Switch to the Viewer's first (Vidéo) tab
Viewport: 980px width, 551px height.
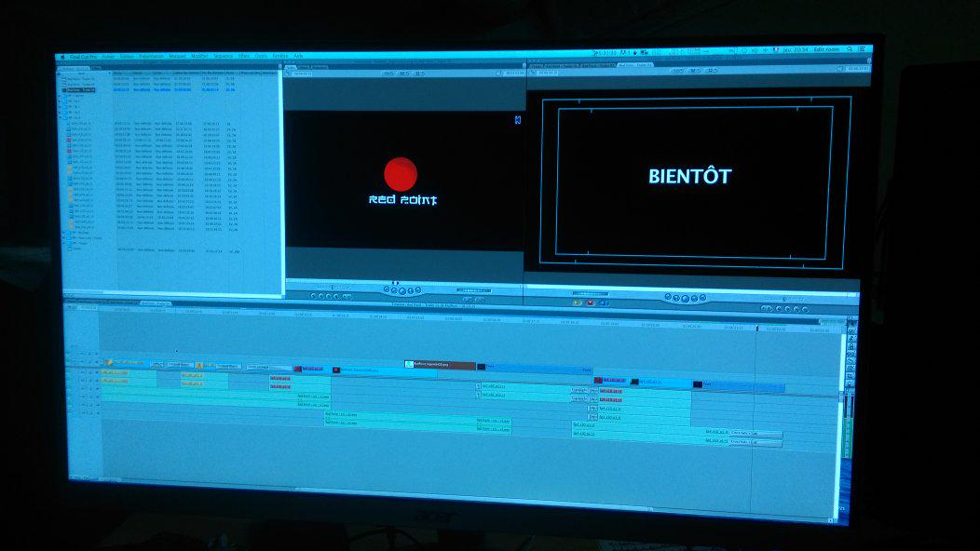pos(291,67)
